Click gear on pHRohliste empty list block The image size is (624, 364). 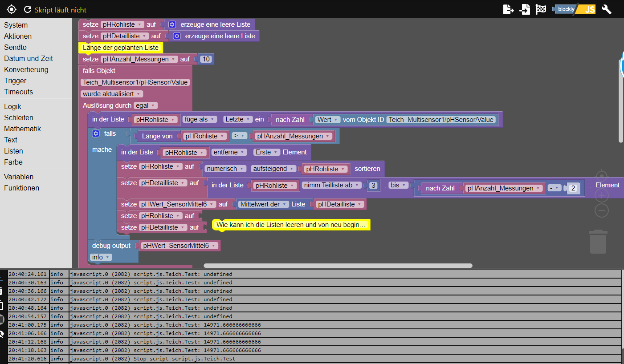point(172,24)
